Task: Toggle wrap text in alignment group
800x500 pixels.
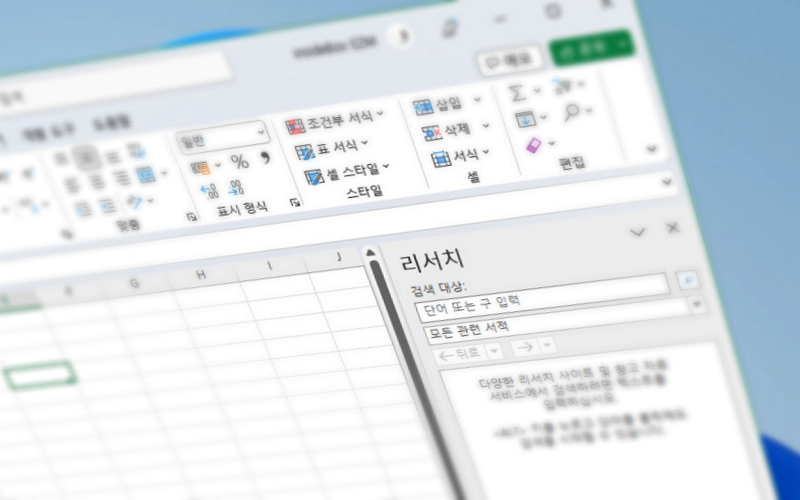Action: coord(136,151)
